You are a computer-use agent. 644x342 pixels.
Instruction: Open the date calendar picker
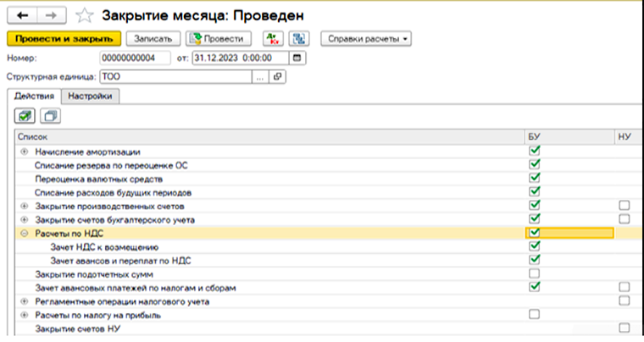pyautogui.click(x=297, y=58)
